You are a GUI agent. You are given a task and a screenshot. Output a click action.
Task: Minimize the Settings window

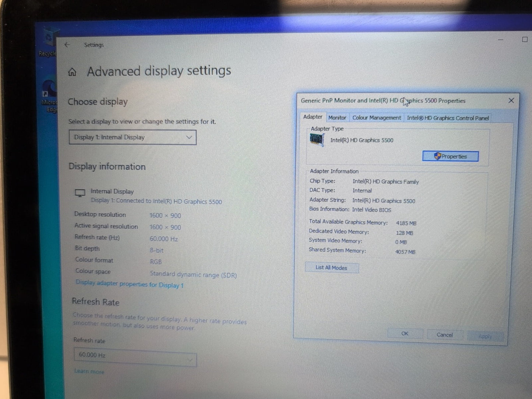[501, 39]
